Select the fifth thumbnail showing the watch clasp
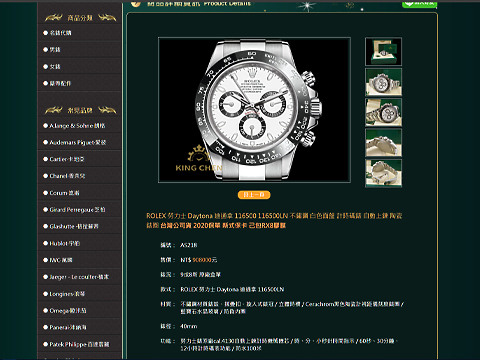The height and width of the screenshot is (360, 480). coord(383,173)
